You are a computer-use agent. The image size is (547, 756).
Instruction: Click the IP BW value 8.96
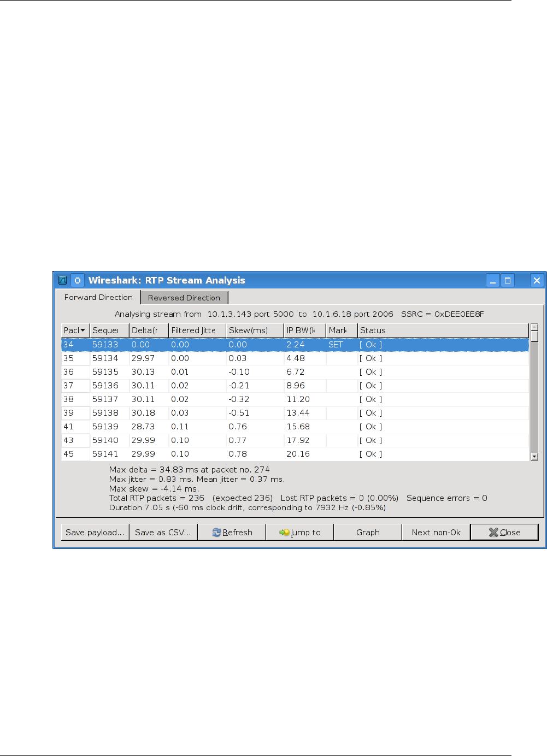(296, 386)
